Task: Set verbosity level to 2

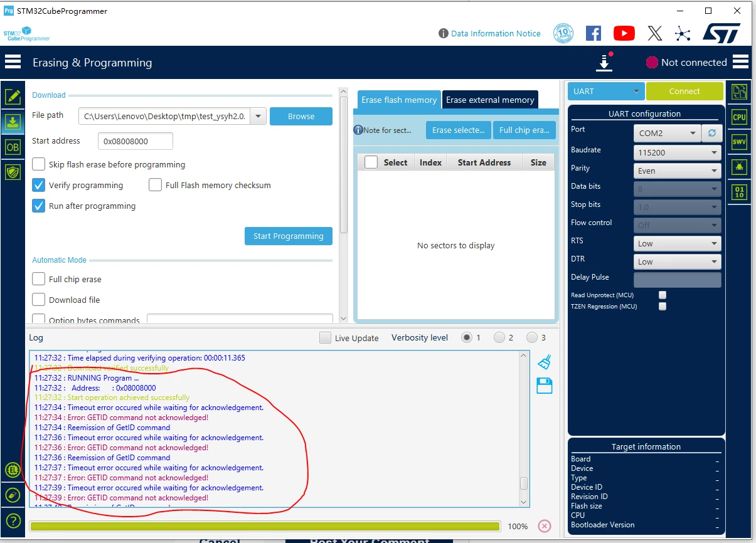Action: tap(499, 337)
